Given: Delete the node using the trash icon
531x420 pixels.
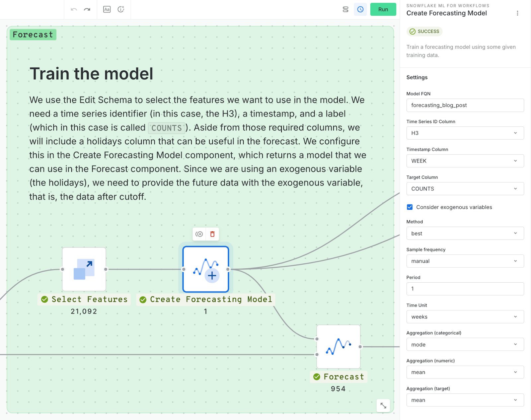Looking at the screenshot, I should click(x=212, y=234).
